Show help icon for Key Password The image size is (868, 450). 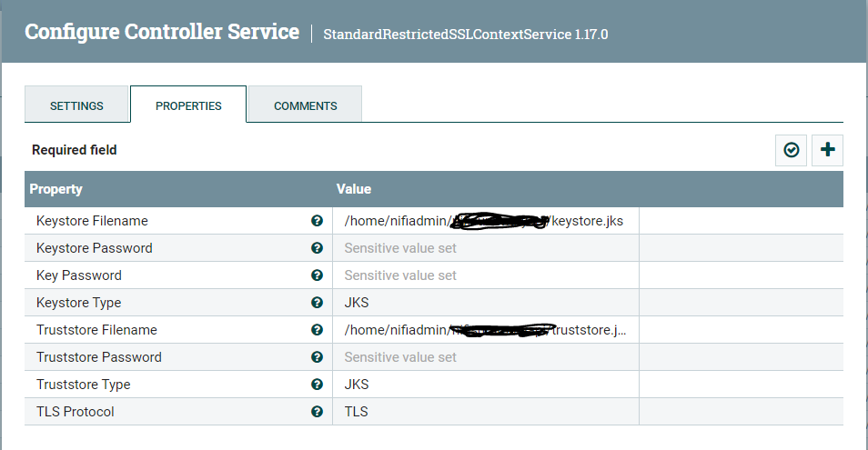coord(317,275)
